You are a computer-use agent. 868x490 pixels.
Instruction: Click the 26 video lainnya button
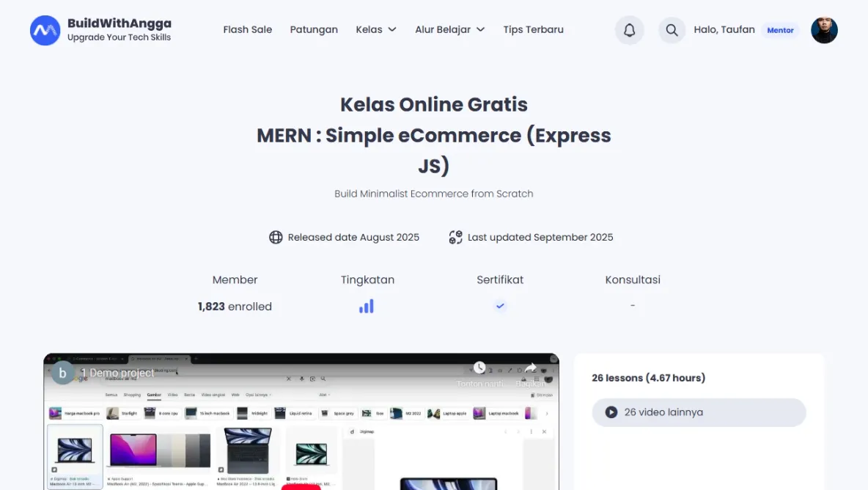coord(699,412)
